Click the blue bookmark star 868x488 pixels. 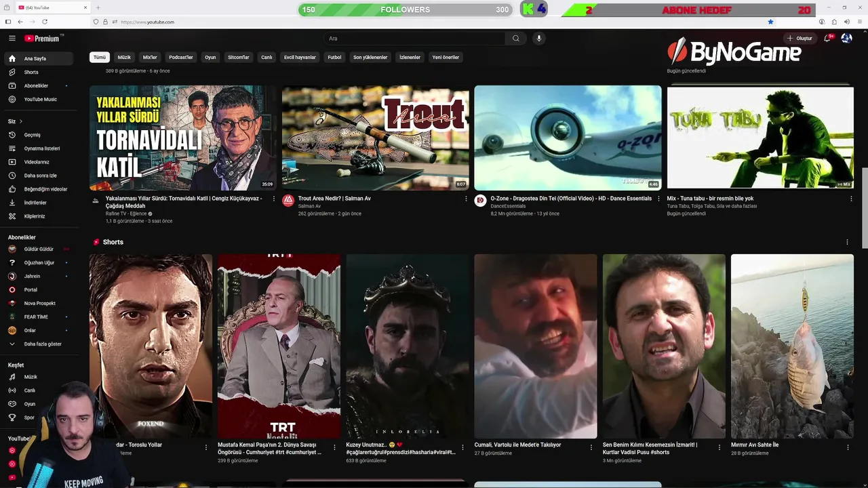point(770,22)
